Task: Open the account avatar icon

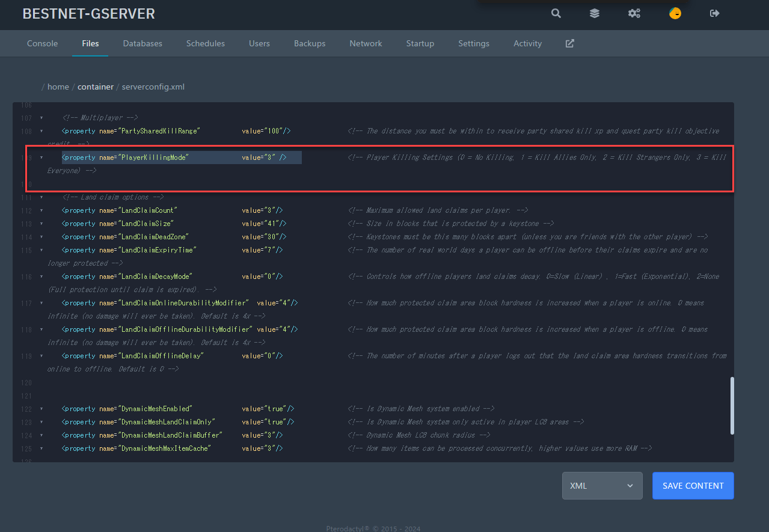Action: click(675, 13)
